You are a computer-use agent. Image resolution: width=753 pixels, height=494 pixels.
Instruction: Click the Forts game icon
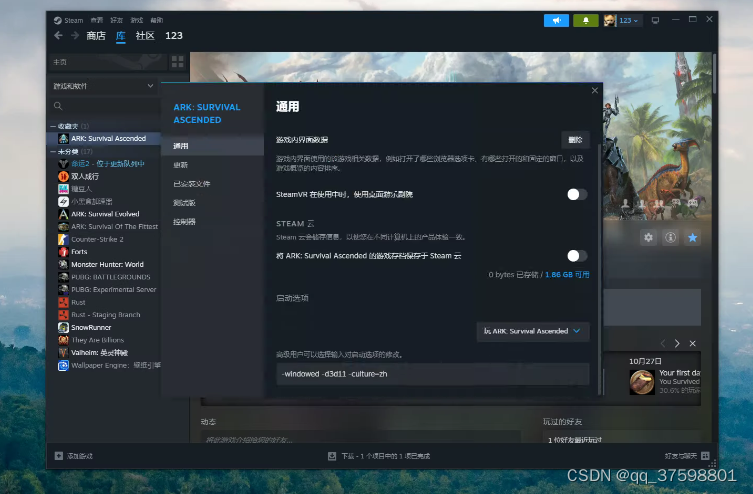coord(63,252)
